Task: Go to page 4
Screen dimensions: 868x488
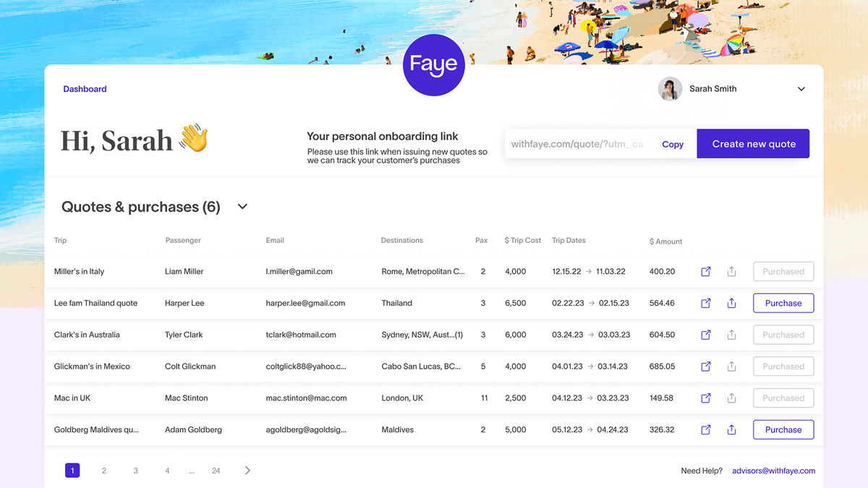Action: (167, 471)
